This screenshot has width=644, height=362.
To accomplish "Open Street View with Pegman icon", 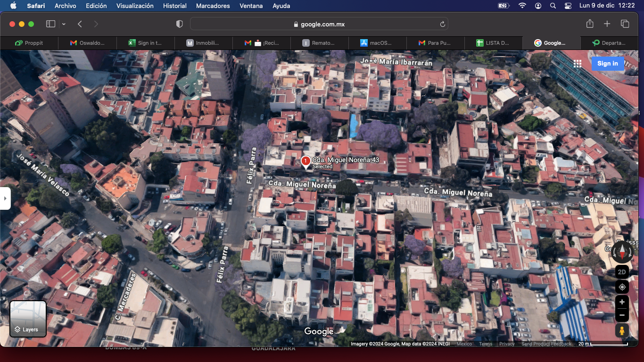I will pyautogui.click(x=622, y=330).
